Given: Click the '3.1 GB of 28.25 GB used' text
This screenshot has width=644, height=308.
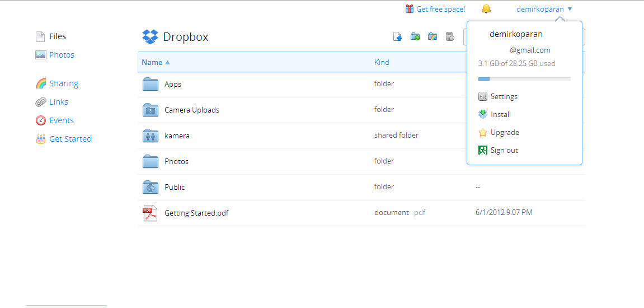Looking at the screenshot, I should coord(516,64).
